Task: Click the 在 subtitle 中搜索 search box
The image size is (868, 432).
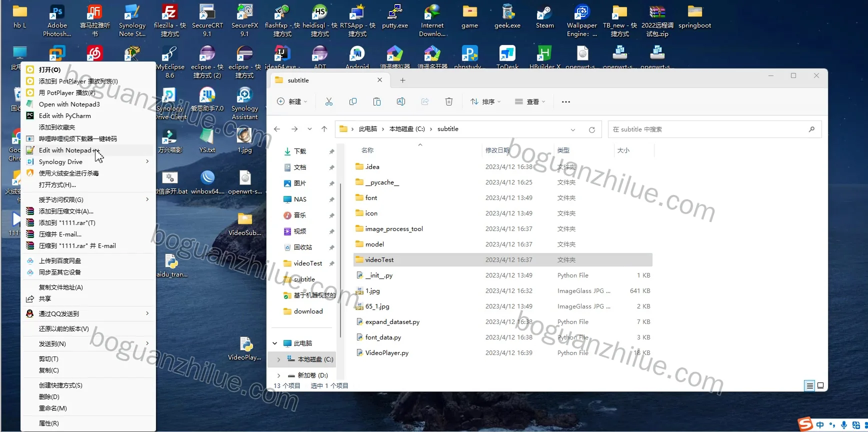Action: [714, 129]
